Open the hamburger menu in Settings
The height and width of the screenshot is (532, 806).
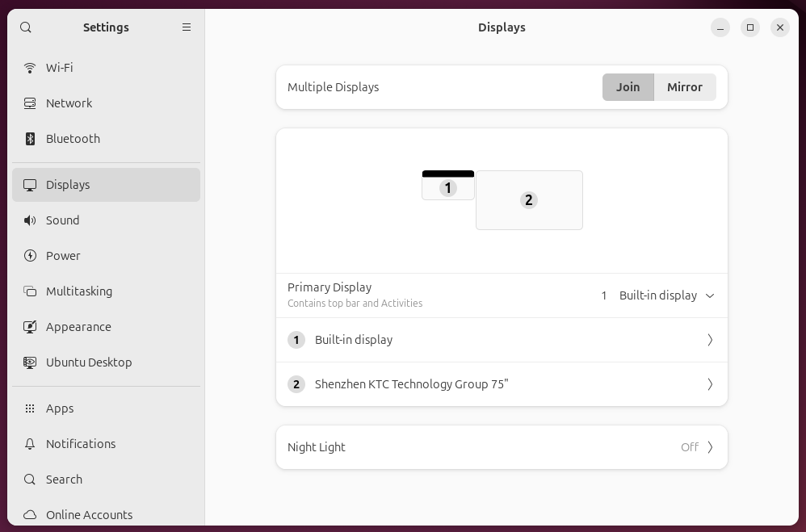(x=187, y=27)
